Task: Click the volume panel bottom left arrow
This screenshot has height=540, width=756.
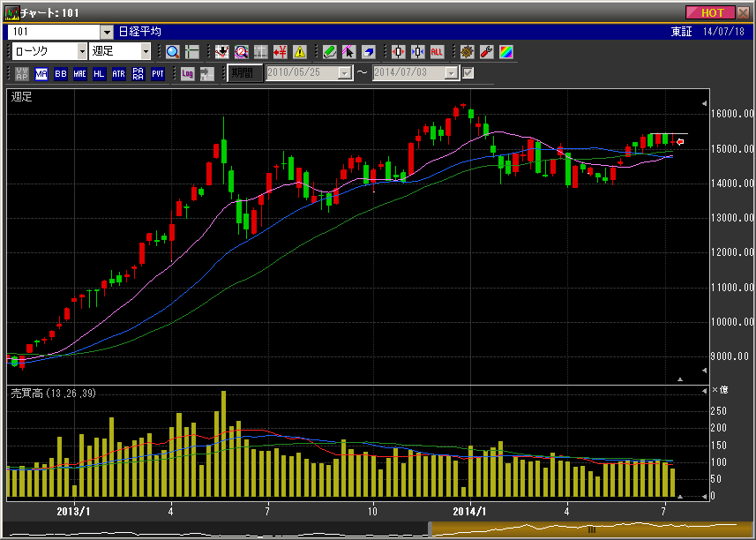Action: (x=705, y=496)
